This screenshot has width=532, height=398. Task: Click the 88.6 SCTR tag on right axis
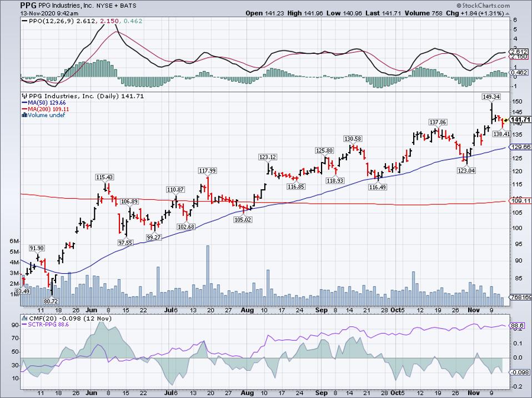click(518, 326)
